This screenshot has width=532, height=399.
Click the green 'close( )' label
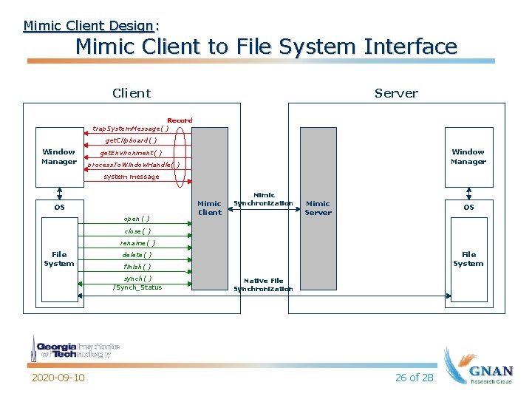137,231
